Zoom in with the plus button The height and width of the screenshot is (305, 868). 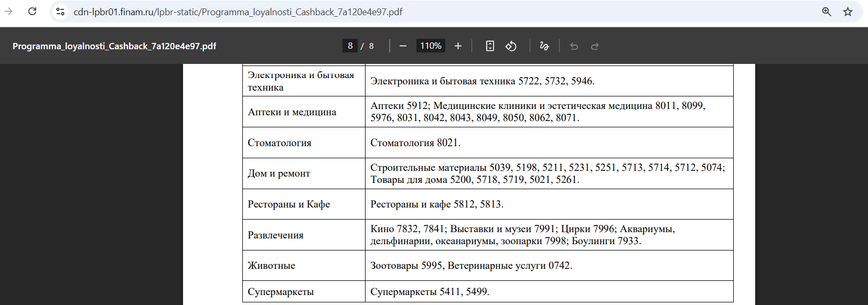(x=458, y=46)
